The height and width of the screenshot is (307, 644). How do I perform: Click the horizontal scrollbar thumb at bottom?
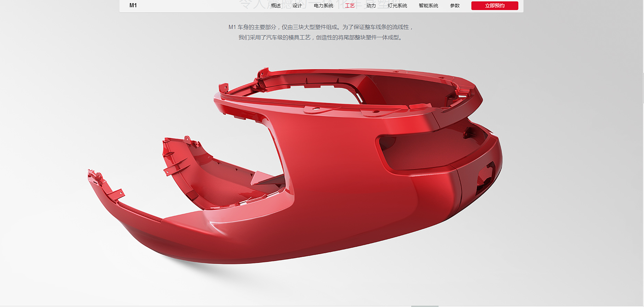[x=425, y=306]
